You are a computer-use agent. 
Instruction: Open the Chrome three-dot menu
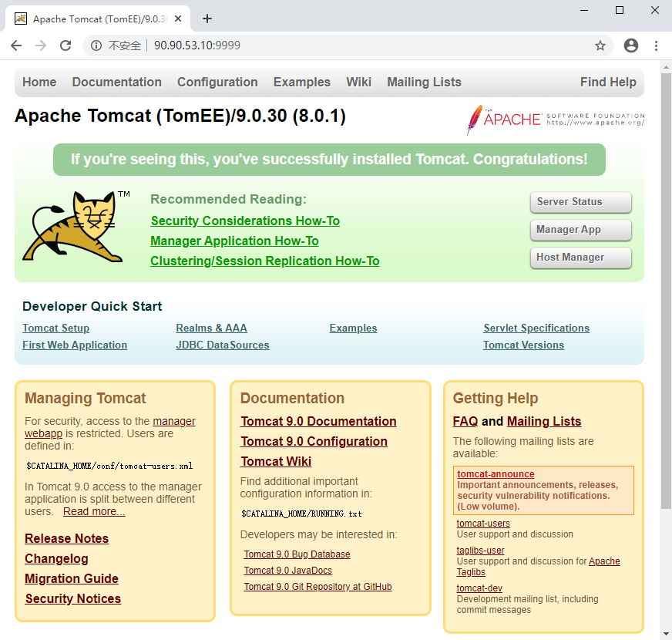656,45
